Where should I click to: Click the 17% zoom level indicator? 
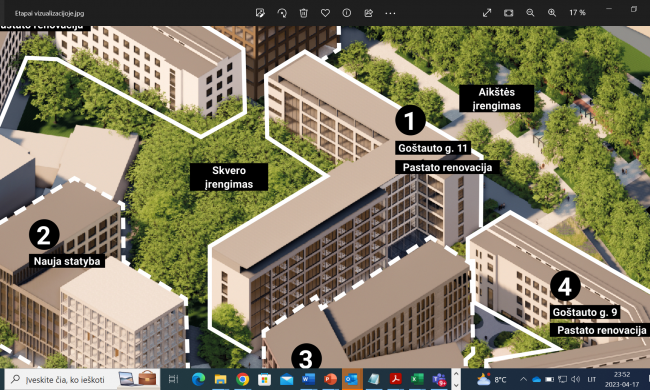pos(577,13)
